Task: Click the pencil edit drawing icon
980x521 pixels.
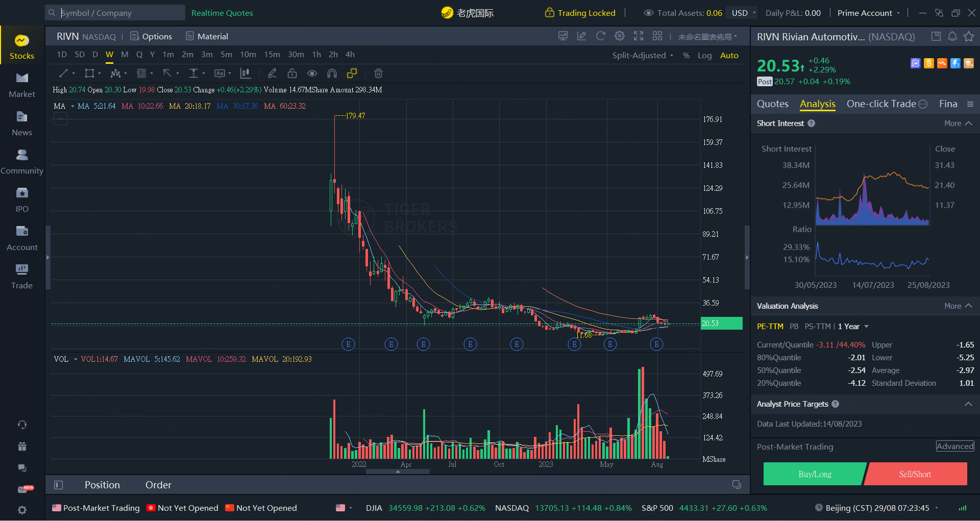Action: (272, 73)
